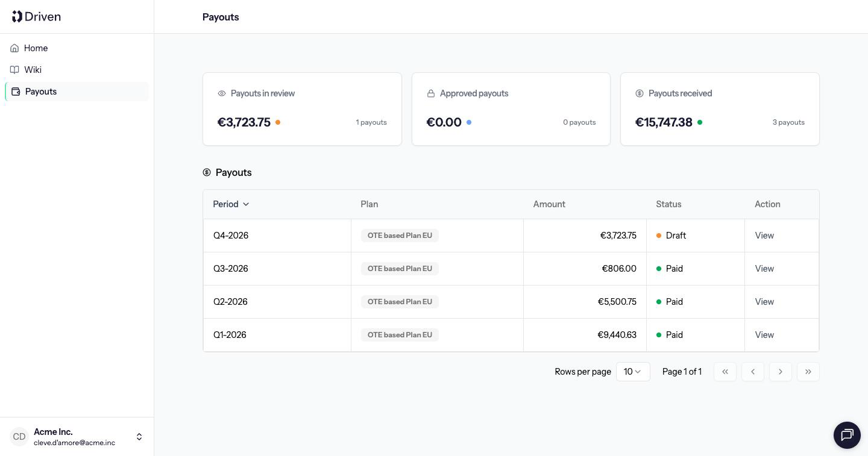Expand the Acme Inc. account switcher

click(x=139, y=437)
